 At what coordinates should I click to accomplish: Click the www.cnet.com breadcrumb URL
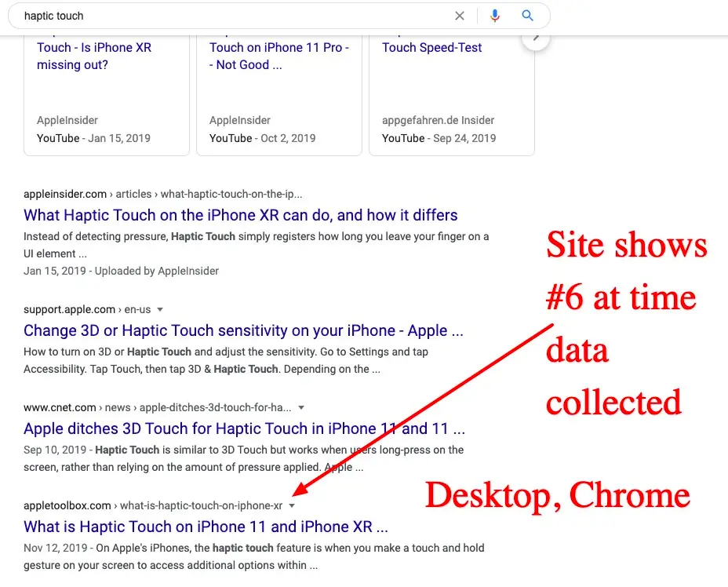158,407
